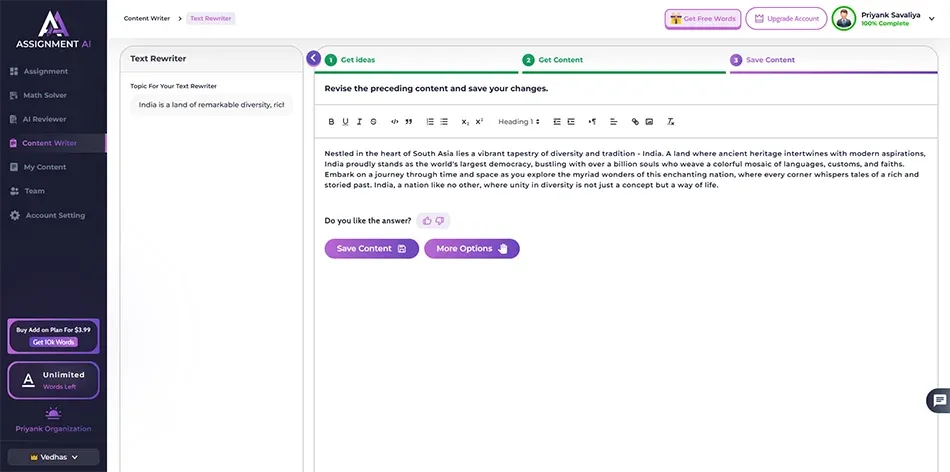
Task: Insert a code block
Action: [x=395, y=122]
